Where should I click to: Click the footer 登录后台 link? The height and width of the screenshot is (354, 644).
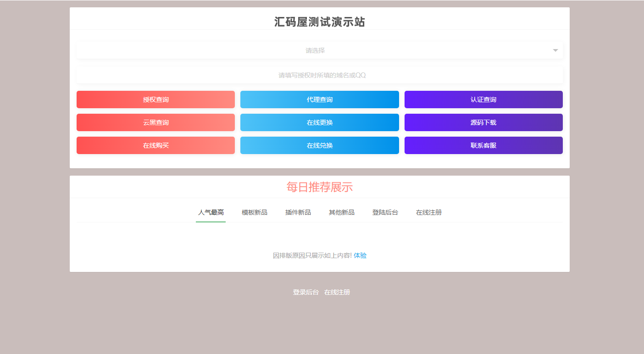[x=306, y=292]
